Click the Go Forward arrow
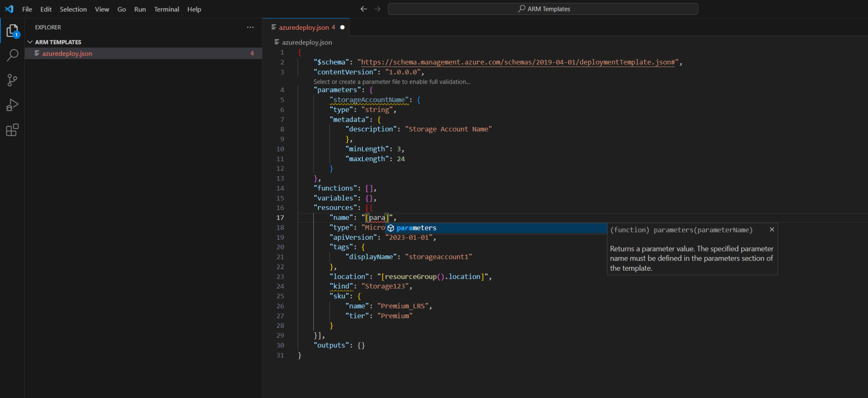This screenshot has width=868, height=398. pos(377,9)
